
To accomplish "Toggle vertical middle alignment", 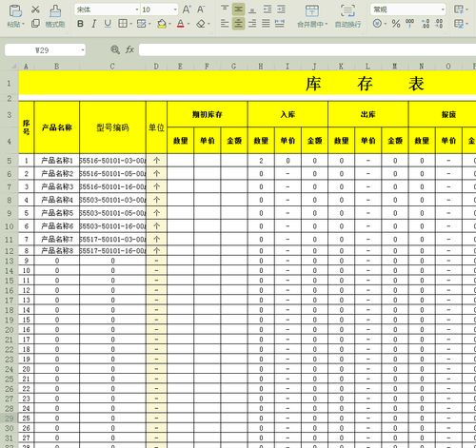I will coord(238,10).
